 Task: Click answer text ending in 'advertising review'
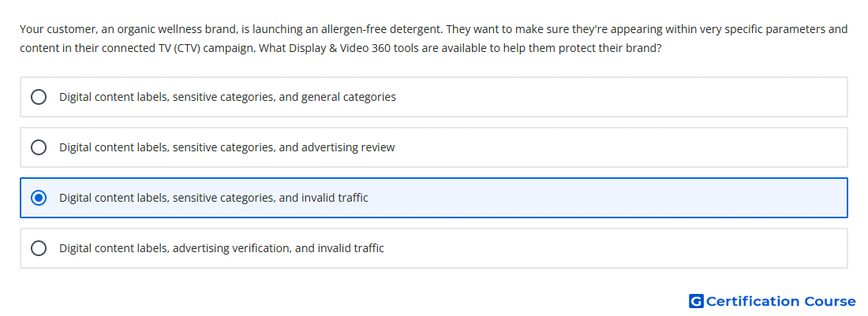[227, 147]
